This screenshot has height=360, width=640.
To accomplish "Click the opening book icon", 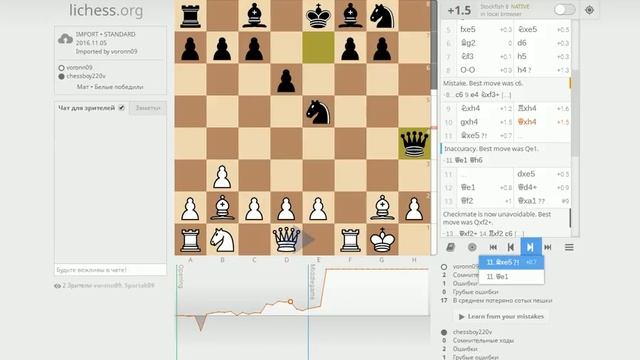I will pyautogui.click(x=450, y=247).
